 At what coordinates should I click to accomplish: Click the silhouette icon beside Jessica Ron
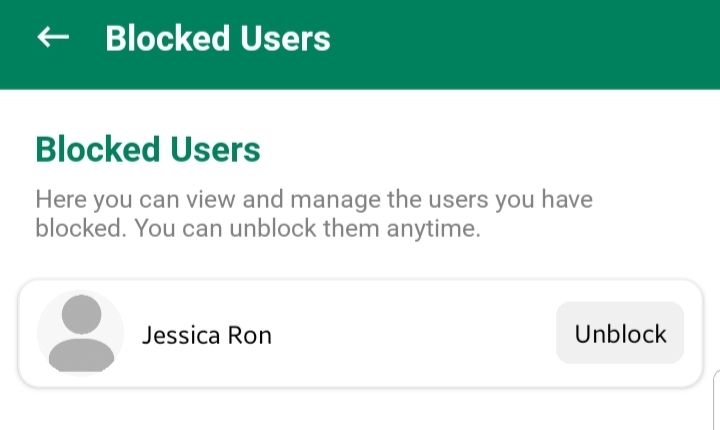coord(80,333)
